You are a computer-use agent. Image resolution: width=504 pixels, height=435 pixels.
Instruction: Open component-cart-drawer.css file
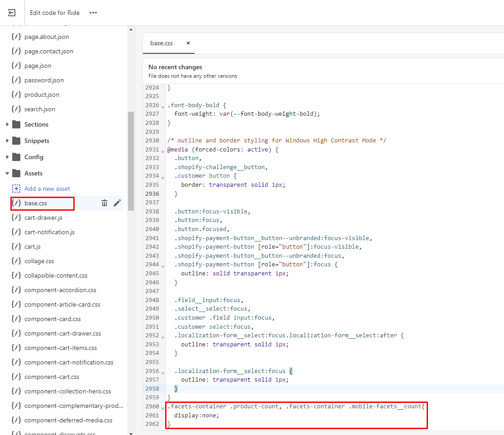pyautogui.click(x=63, y=333)
